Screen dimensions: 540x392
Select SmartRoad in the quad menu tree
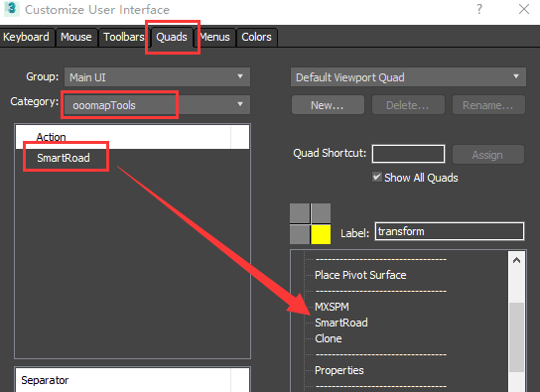click(x=340, y=323)
